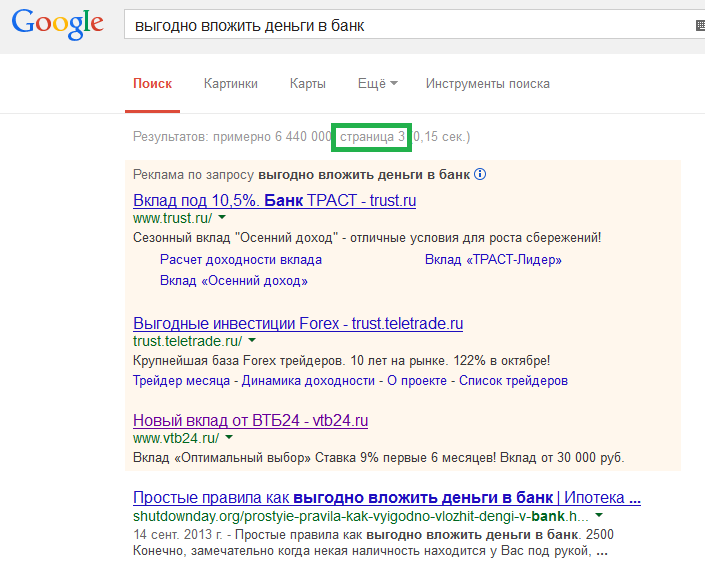Image resolution: width=705 pixels, height=571 pixels.
Task: Open Инструменты поиска
Action: pos(488,84)
